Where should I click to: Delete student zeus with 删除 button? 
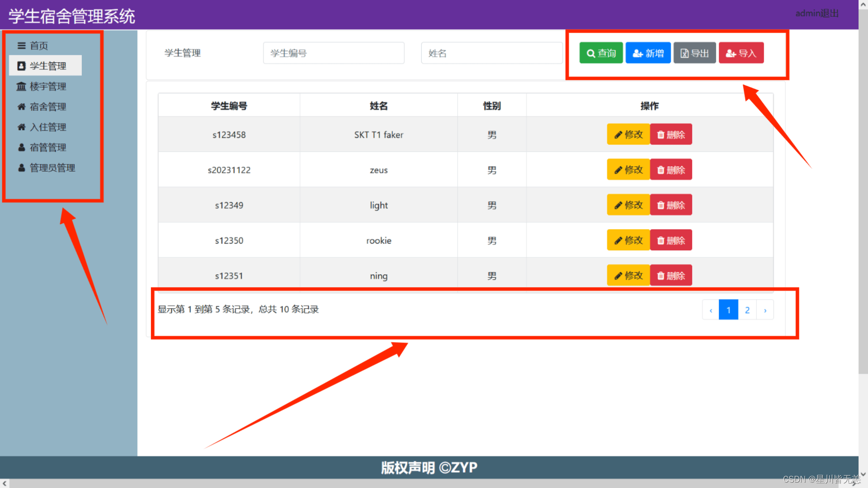(x=671, y=170)
